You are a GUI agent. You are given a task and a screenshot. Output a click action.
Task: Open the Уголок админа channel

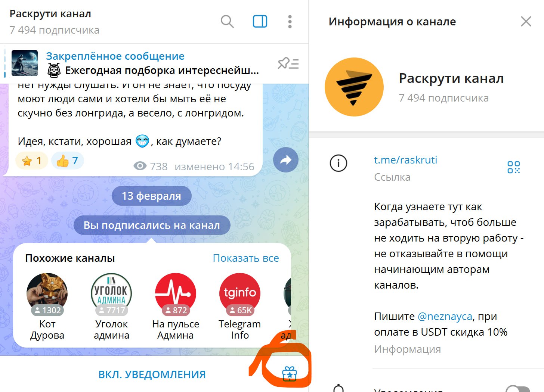click(111, 307)
